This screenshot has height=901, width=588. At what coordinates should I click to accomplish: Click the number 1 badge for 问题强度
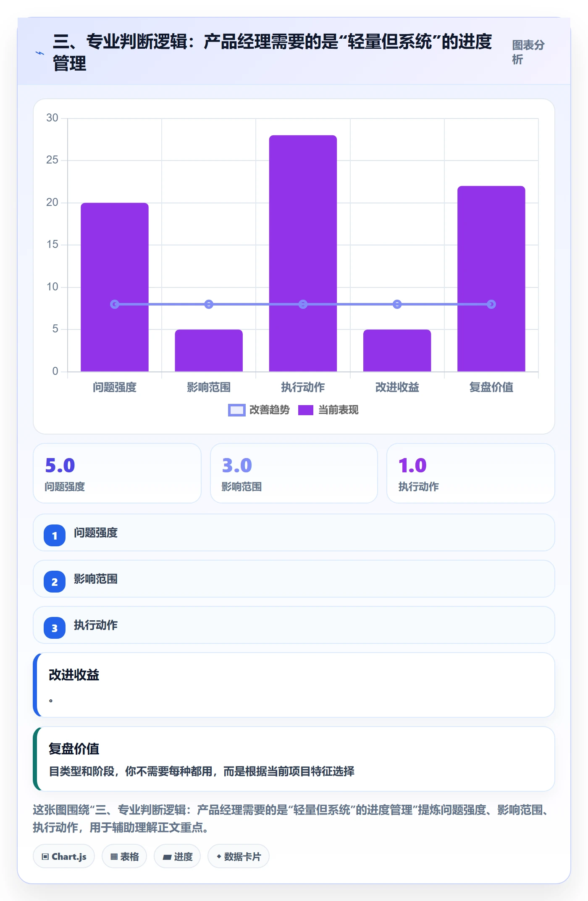[x=55, y=535]
